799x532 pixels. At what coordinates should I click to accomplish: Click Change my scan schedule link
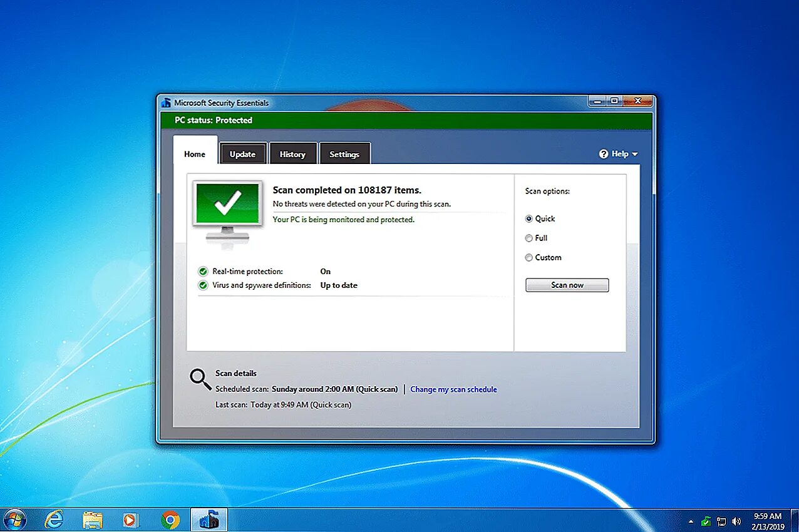(453, 389)
